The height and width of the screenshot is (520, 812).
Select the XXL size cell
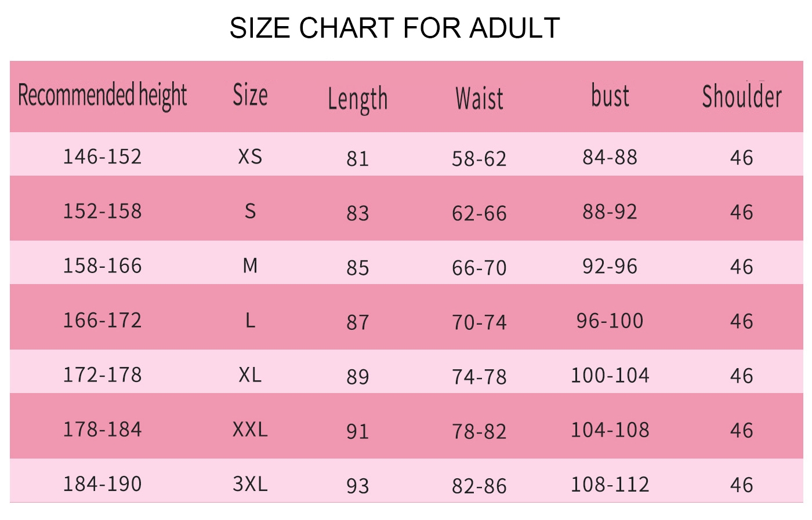pos(250,430)
